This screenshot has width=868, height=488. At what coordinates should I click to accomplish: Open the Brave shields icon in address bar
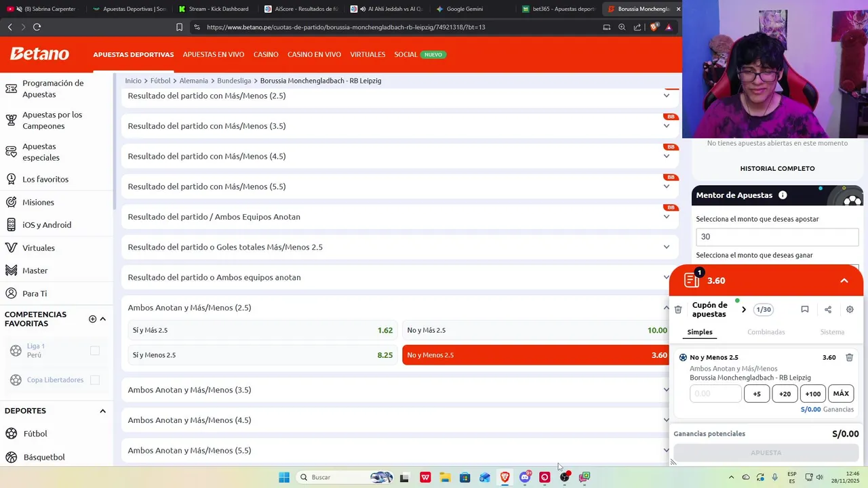[x=654, y=27]
